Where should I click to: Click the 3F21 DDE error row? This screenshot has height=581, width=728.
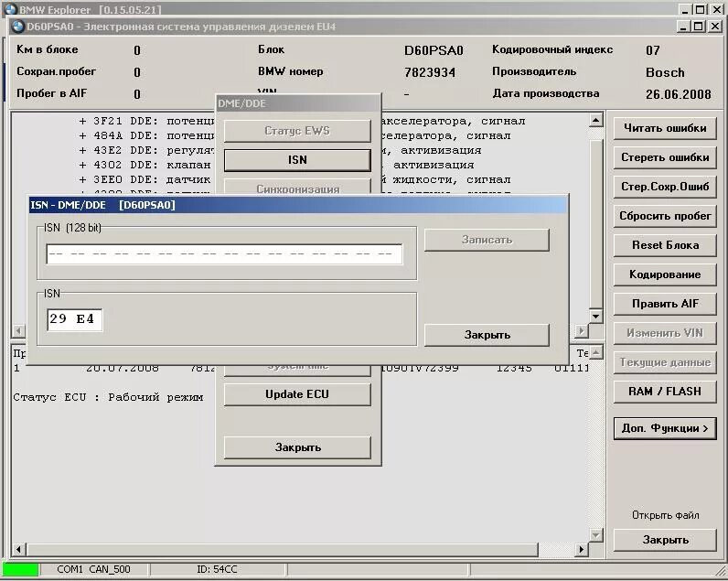click(x=302, y=121)
